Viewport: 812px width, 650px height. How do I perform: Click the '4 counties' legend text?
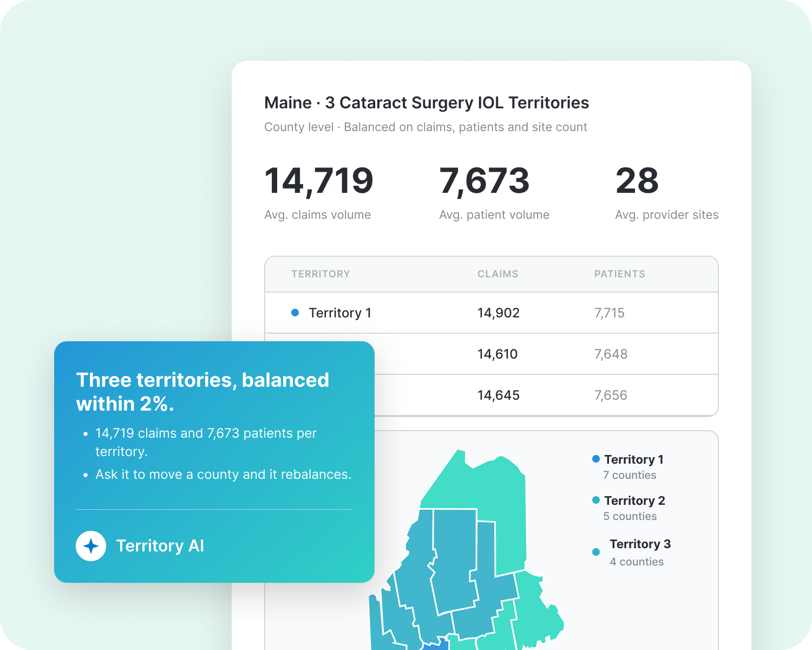[637, 562]
